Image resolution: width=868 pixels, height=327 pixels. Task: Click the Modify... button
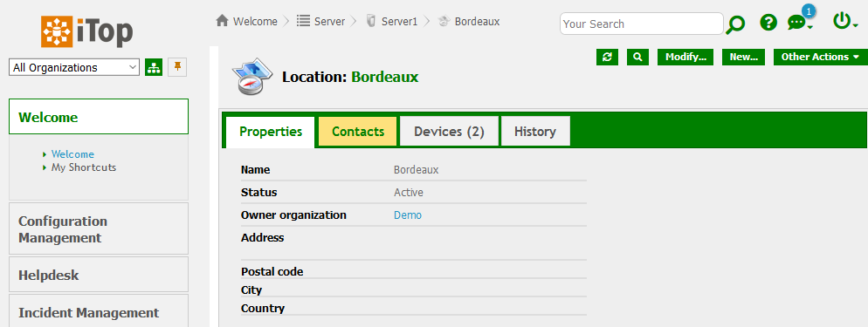click(685, 57)
